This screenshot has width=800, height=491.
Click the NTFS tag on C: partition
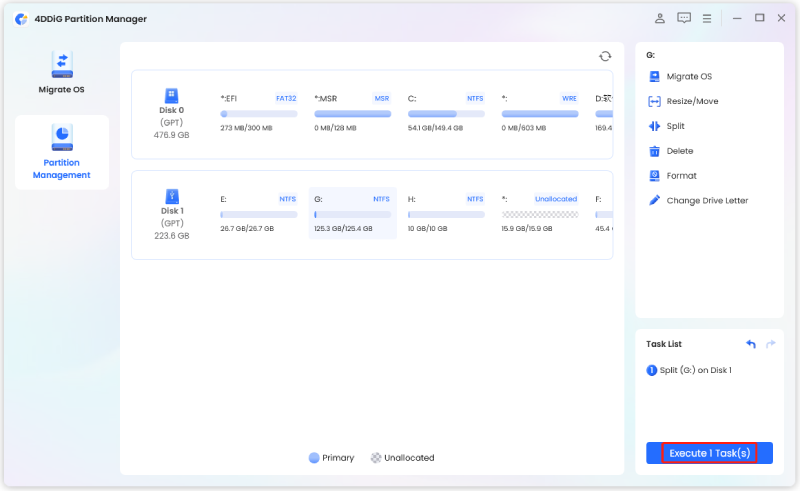pyautogui.click(x=475, y=99)
